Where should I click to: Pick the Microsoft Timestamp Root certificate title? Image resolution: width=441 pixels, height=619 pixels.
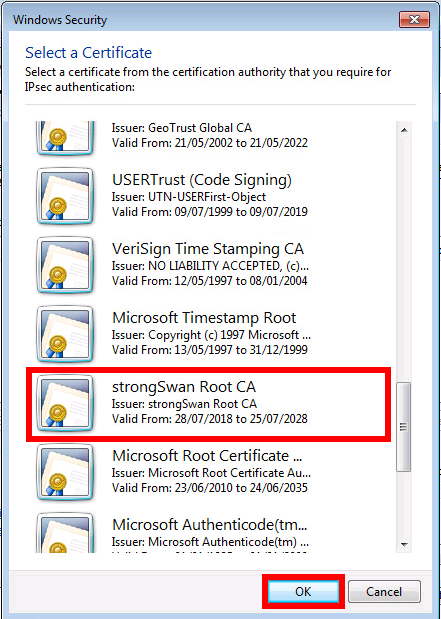pos(204,318)
